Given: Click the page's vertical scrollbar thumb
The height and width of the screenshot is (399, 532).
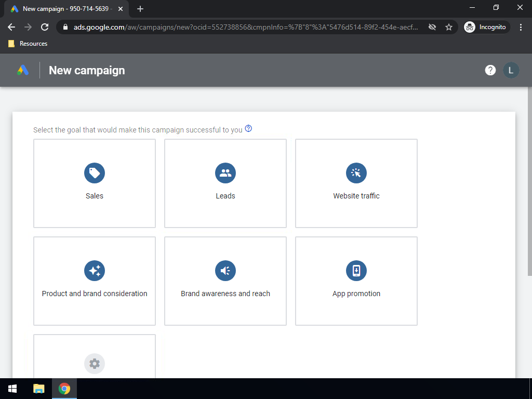Looking at the screenshot, I should [529, 181].
